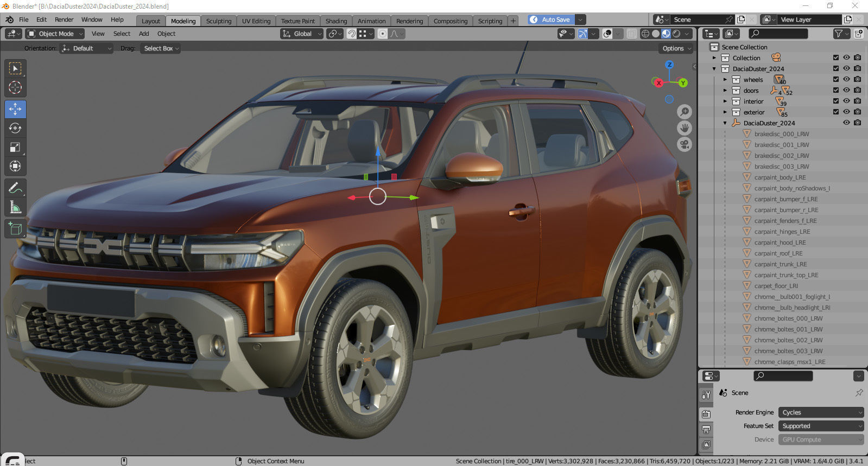Hide the exterior collection in viewport
This screenshot has height=466, width=868.
coord(846,112)
